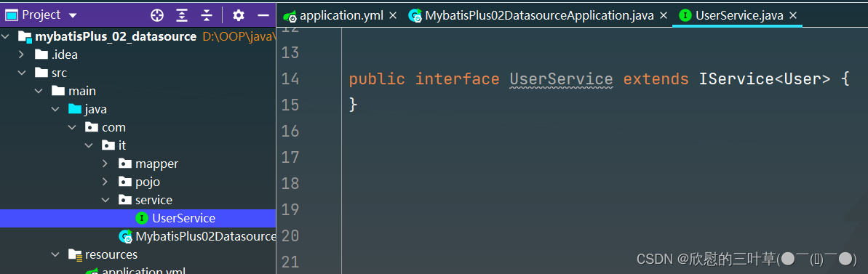The width and height of the screenshot is (868, 274).
Task: Collapse the mybatisPlus_02_datasource root node
Action: (6, 37)
